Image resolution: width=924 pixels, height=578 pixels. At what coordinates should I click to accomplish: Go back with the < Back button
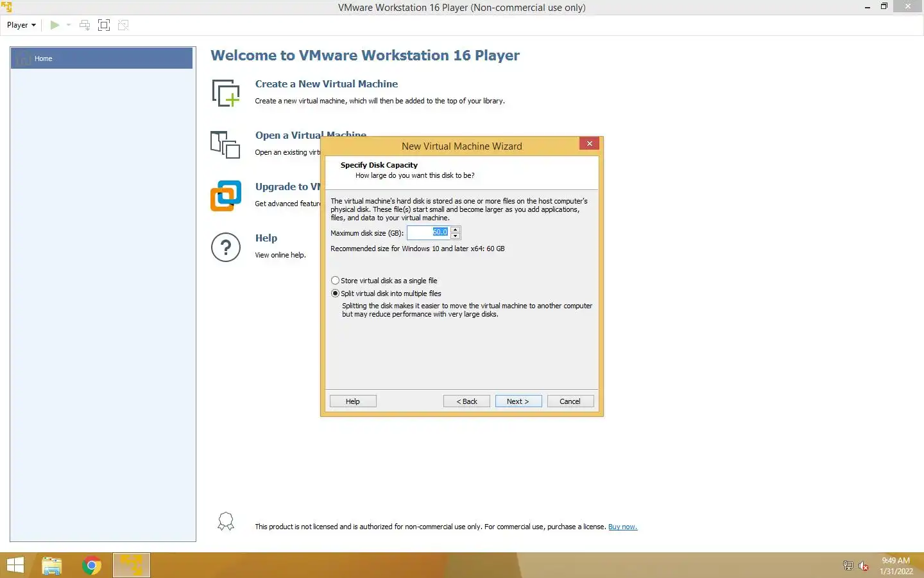click(466, 401)
